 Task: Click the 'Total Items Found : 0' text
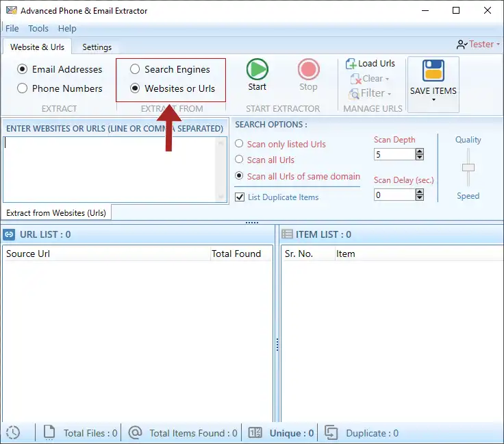[193, 433]
